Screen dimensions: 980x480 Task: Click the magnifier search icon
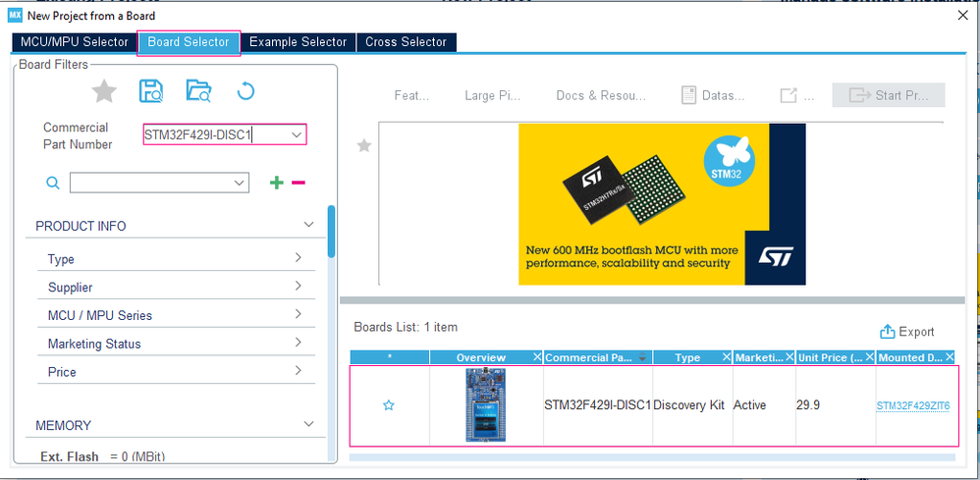(x=54, y=184)
